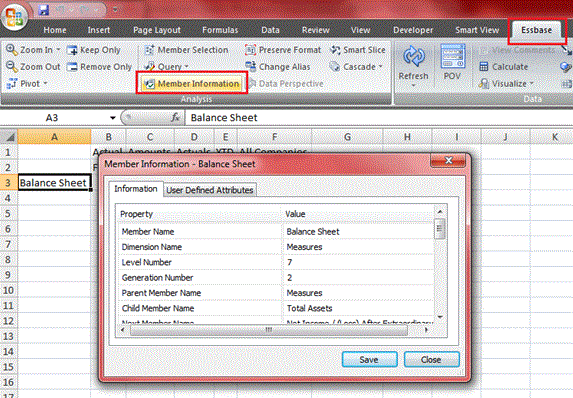Click the Data Perspective option
The height and width of the screenshot is (398, 573).
(286, 84)
